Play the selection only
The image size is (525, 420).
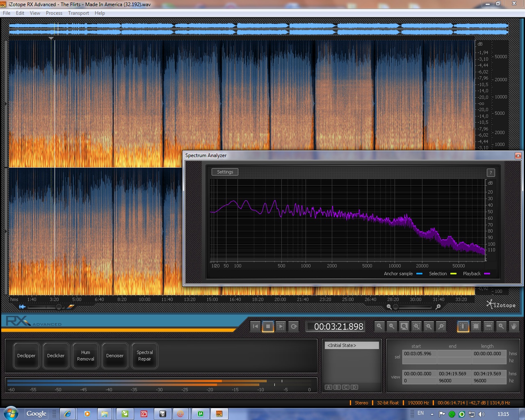[281, 326]
